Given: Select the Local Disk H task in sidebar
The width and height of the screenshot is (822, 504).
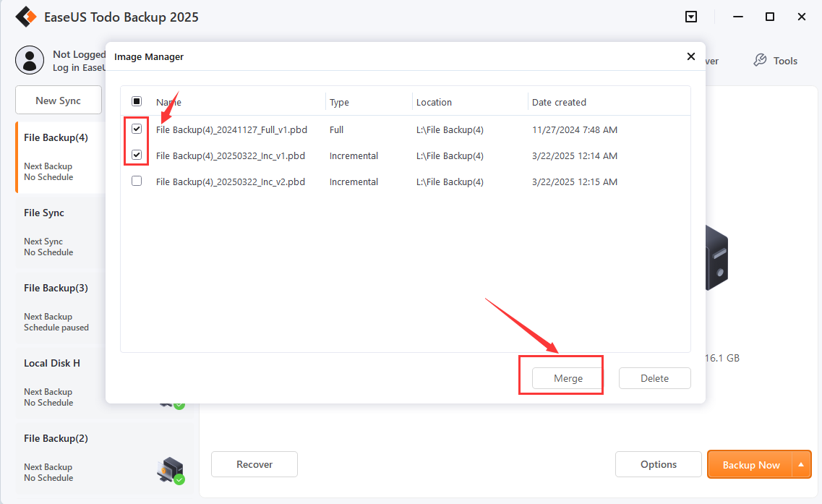Looking at the screenshot, I should (61, 383).
